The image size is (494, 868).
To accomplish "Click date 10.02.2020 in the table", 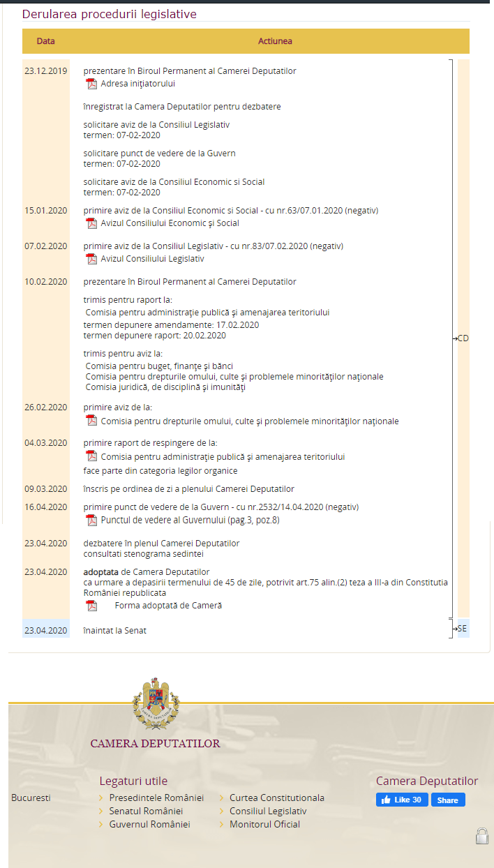I will coord(46,281).
